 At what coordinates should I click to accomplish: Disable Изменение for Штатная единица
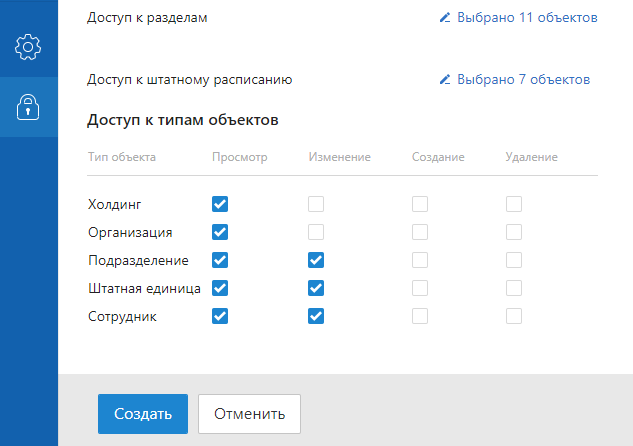pyautogui.click(x=316, y=288)
